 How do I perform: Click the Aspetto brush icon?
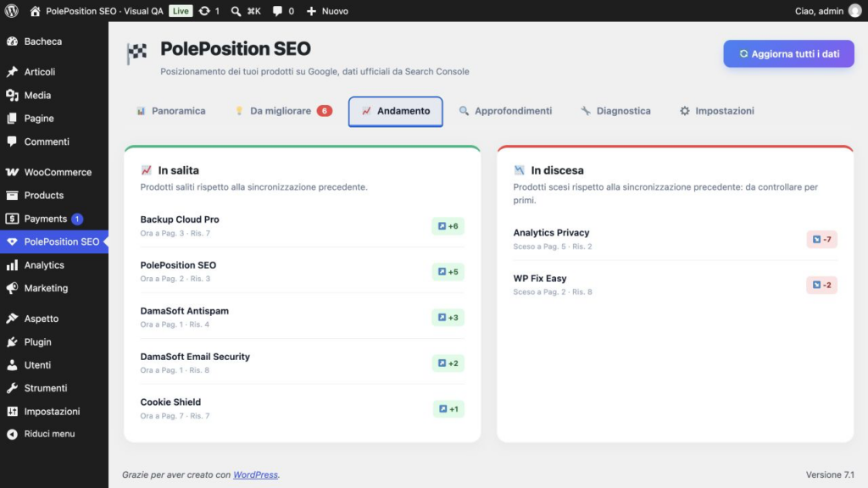(12, 319)
